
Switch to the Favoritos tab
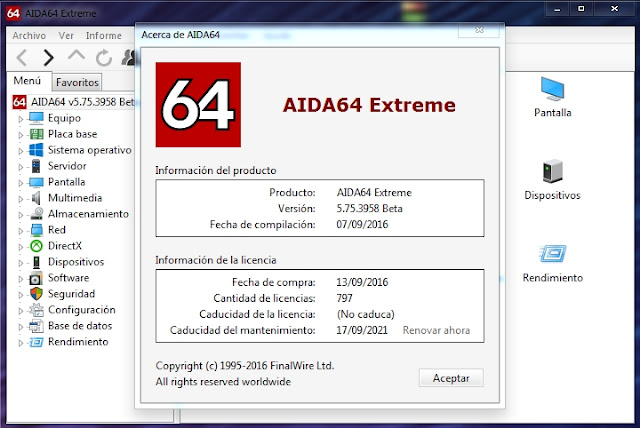(x=77, y=82)
